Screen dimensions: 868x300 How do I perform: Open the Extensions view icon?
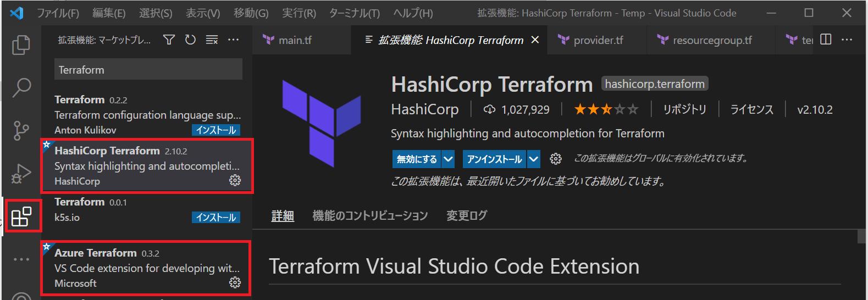click(21, 216)
